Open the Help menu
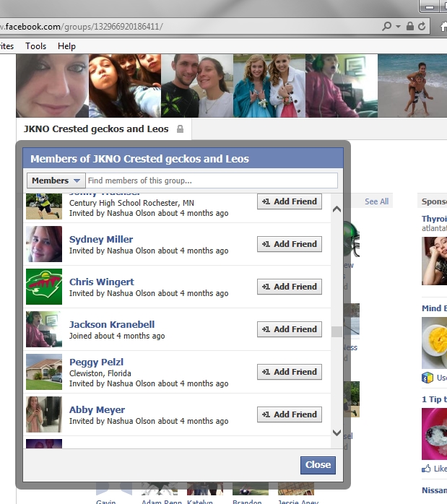Image resolution: width=447 pixels, height=504 pixels. point(66,46)
